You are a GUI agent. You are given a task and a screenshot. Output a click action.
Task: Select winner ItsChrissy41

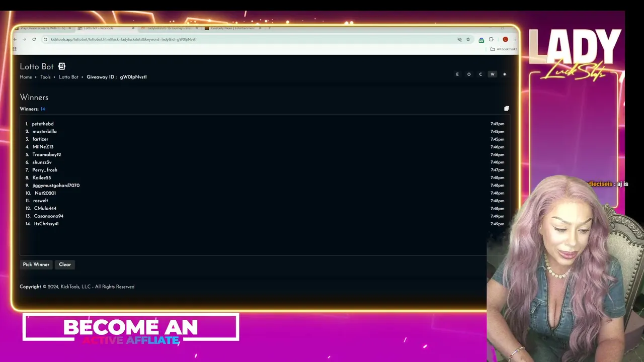pyautogui.click(x=46, y=224)
